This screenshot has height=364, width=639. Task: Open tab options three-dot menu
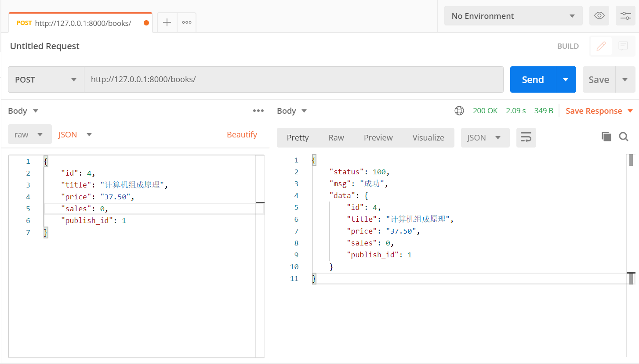click(187, 23)
